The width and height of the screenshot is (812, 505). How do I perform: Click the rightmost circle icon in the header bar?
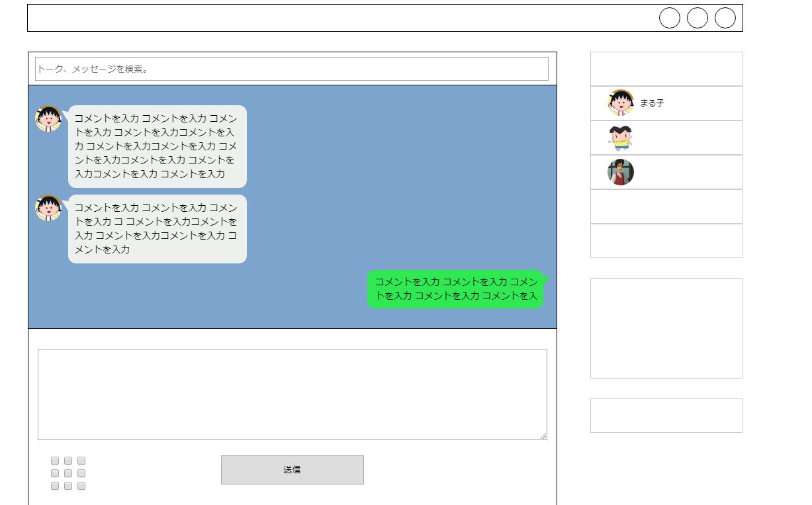coord(725,18)
